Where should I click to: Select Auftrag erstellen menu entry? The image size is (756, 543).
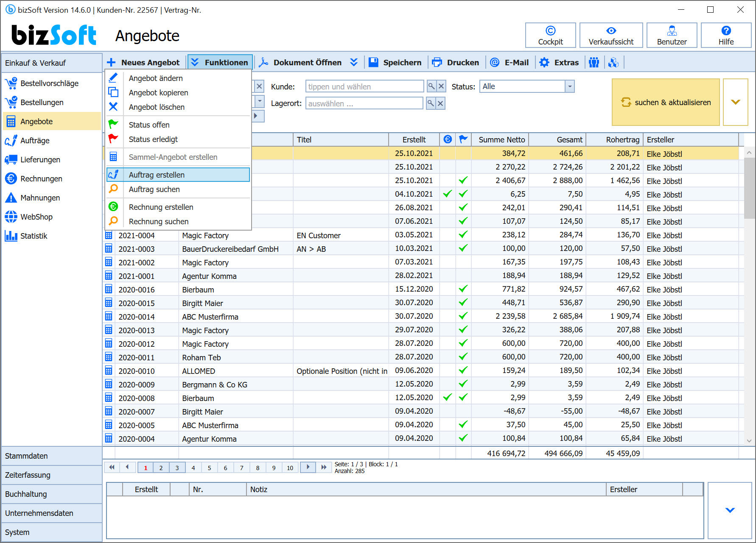point(178,175)
